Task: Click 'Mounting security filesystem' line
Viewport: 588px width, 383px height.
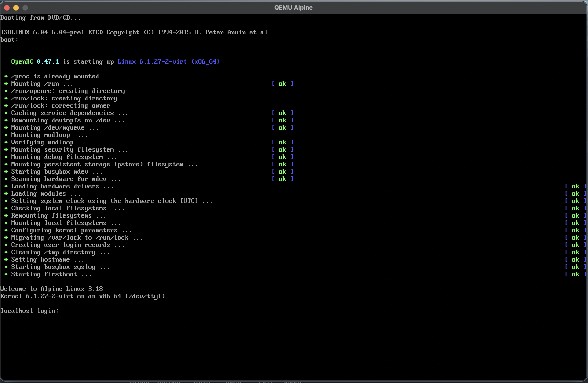Action: click(x=70, y=150)
